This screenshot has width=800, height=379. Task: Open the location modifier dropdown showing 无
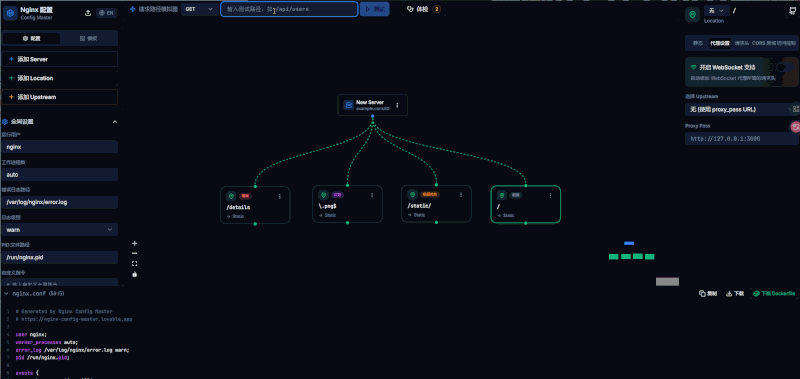coord(716,11)
